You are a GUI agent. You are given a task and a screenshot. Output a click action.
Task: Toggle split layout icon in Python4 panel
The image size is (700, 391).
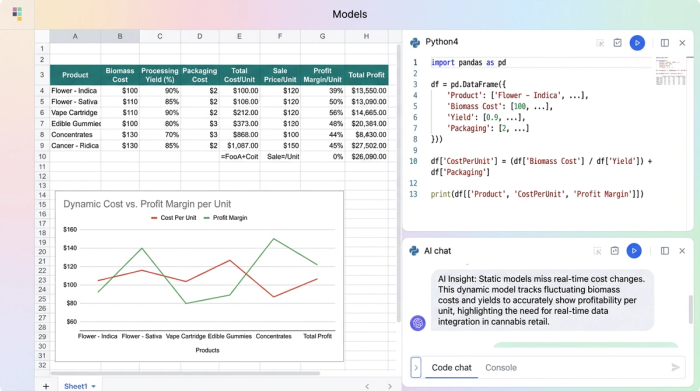(665, 43)
